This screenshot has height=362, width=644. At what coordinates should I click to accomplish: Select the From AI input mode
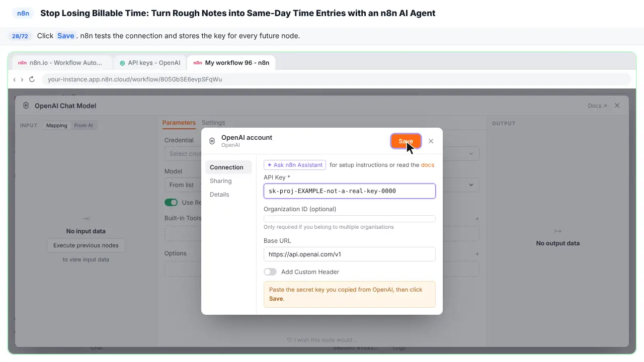[x=84, y=126]
